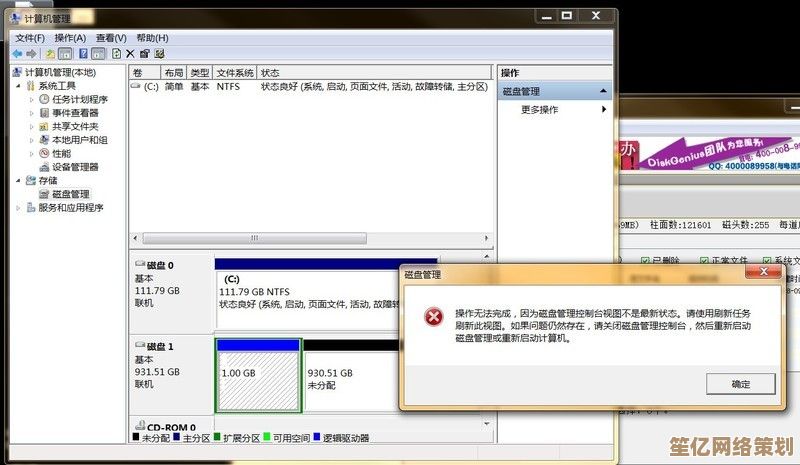Select 系统工具 in the tree
This screenshot has width=800, height=465.
(57, 86)
